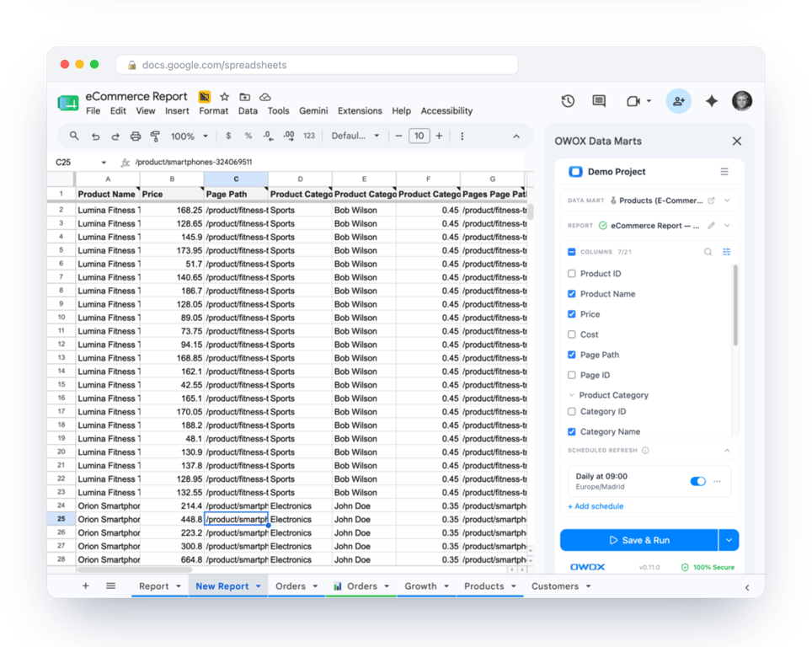Check the Cost column checkbox
Viewport: 812px width, 647px height.
(572, 334)
